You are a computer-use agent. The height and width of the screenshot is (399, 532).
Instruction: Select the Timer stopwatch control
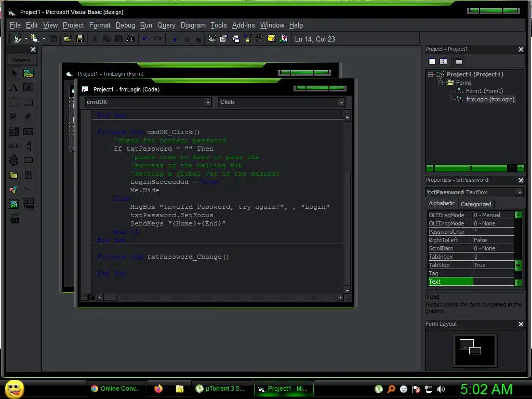pyautogui.click(x=14, y=160)
